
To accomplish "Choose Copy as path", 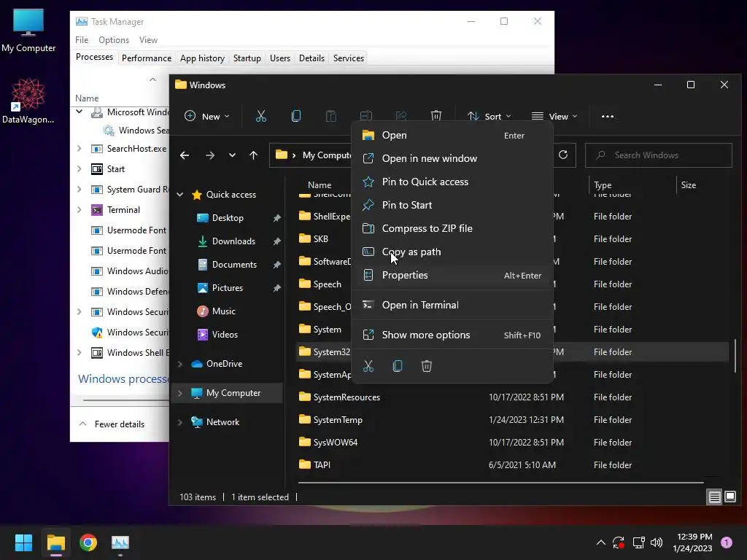I will point(452,252).
